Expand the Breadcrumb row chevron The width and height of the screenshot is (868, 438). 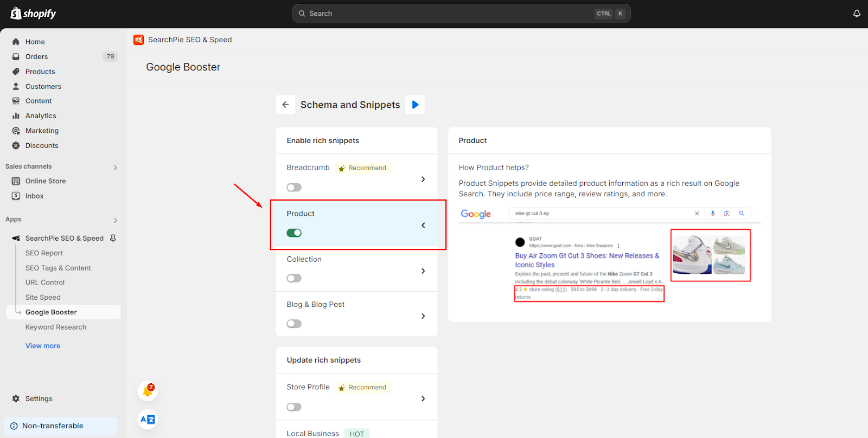pyautogui.click(x=423, y=179)
